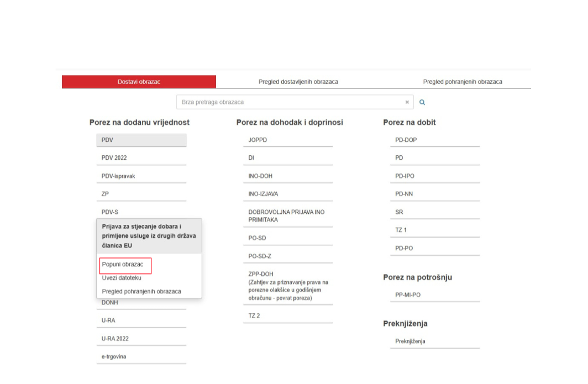Select the Dostavi obrazac tab

pos(139,82)
